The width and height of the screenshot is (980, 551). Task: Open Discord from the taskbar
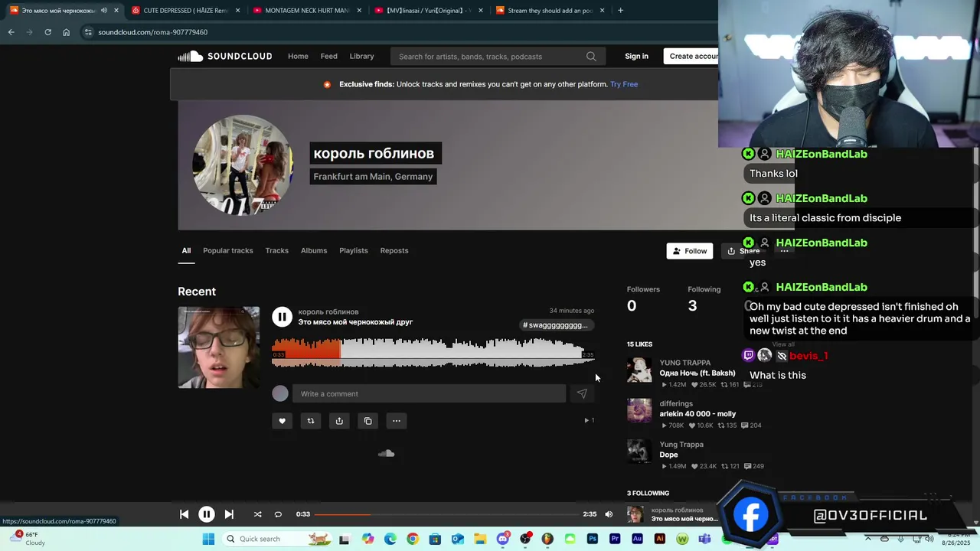click(502, 539)
